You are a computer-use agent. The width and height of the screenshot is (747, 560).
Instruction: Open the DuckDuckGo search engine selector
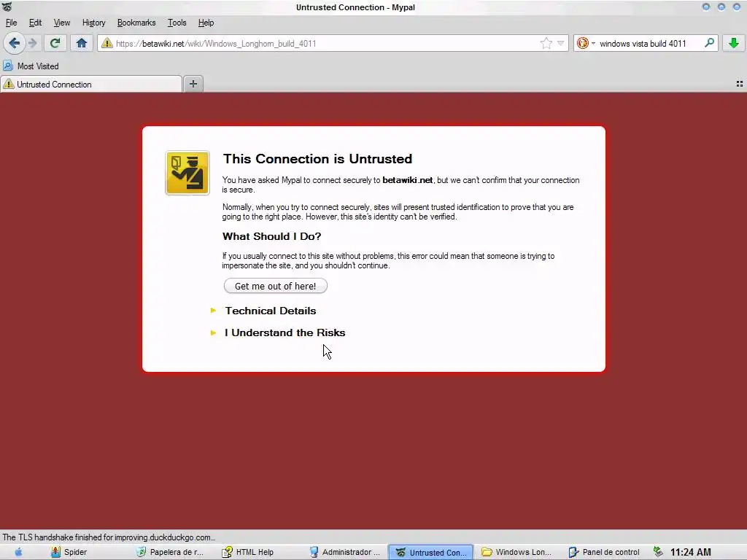(x=586, y=43)
